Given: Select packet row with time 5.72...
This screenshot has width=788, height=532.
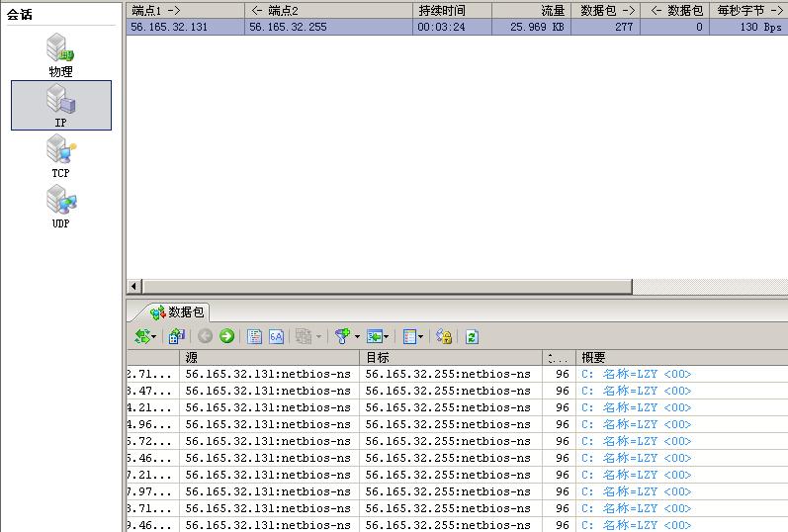Looking at the screenshot, I should tap(458, 441).
